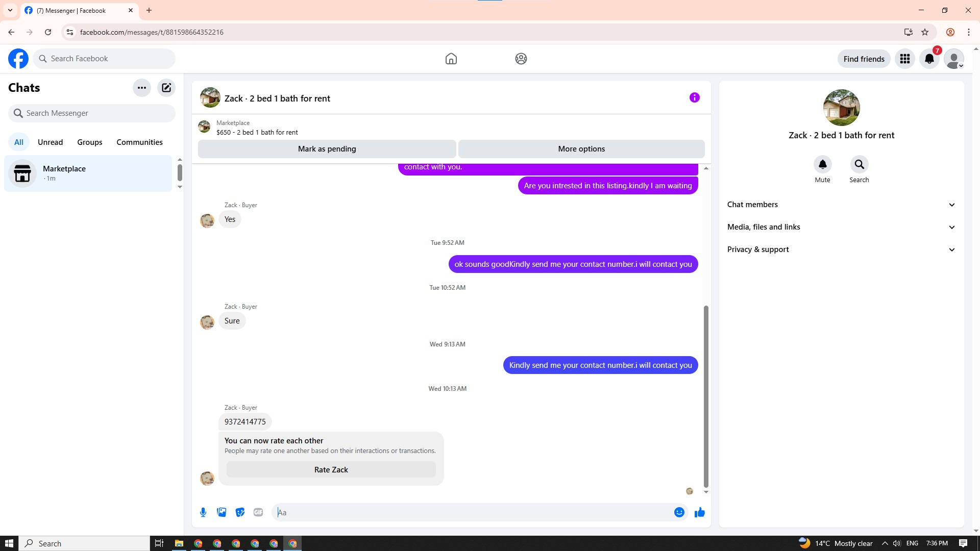Image resolution: width=980 pixels, height=551 pixels.
Task: Click the voice clip microphone icon
Action: point(203,512)
